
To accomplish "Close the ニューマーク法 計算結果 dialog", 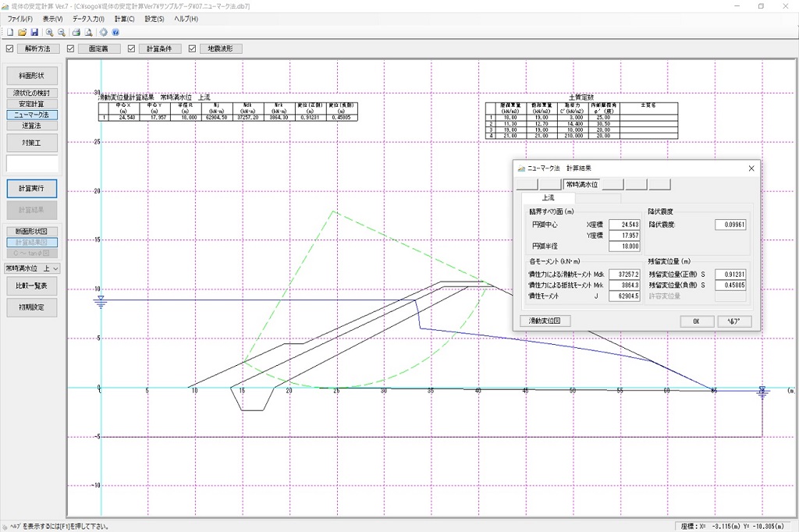I will (751, 168).
